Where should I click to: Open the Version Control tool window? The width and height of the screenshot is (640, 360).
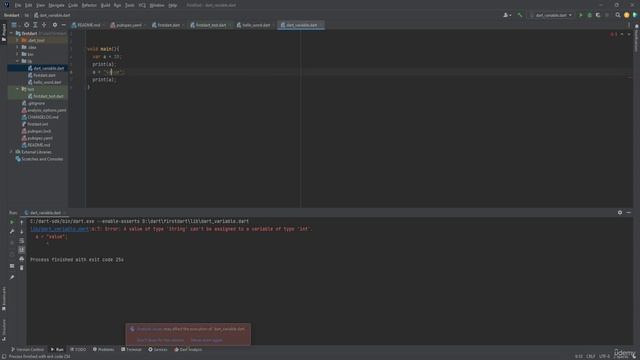[x=27, y=349]
